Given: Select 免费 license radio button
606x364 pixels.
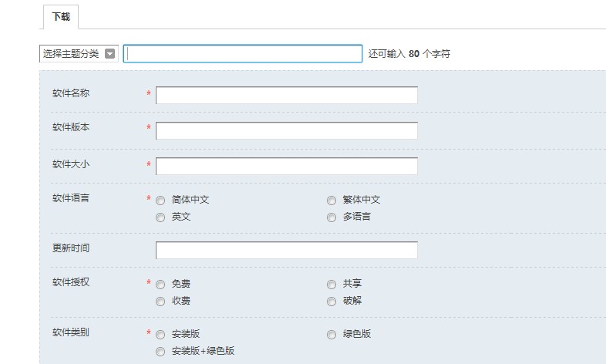Looking at the screenshot, I should [x=160, y=284].
